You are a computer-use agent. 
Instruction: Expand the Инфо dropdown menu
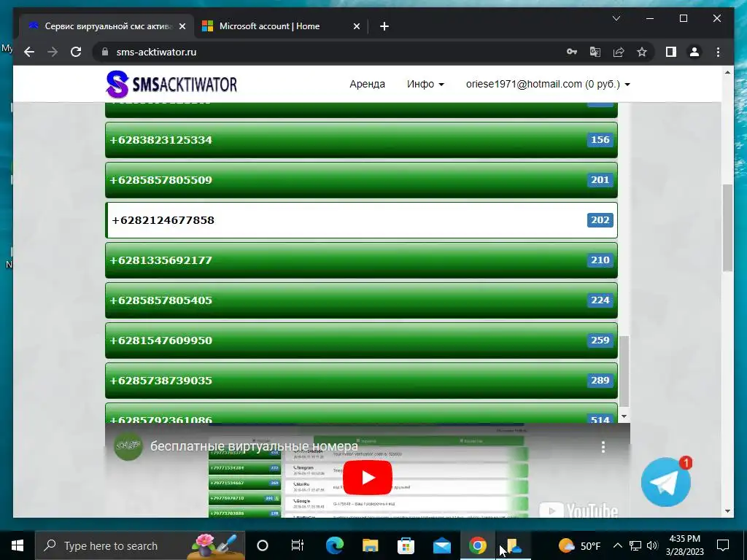[x=425, y=84]
